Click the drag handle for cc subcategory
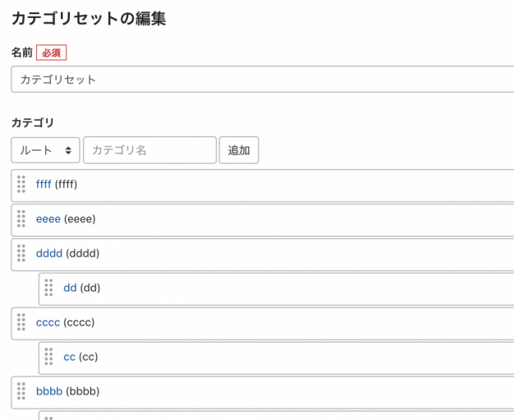This screenshot has height=420, width=514. 48,357
